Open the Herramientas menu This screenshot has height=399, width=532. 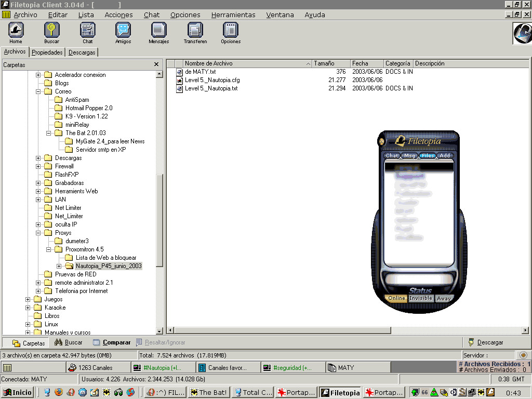pos(233,15)
